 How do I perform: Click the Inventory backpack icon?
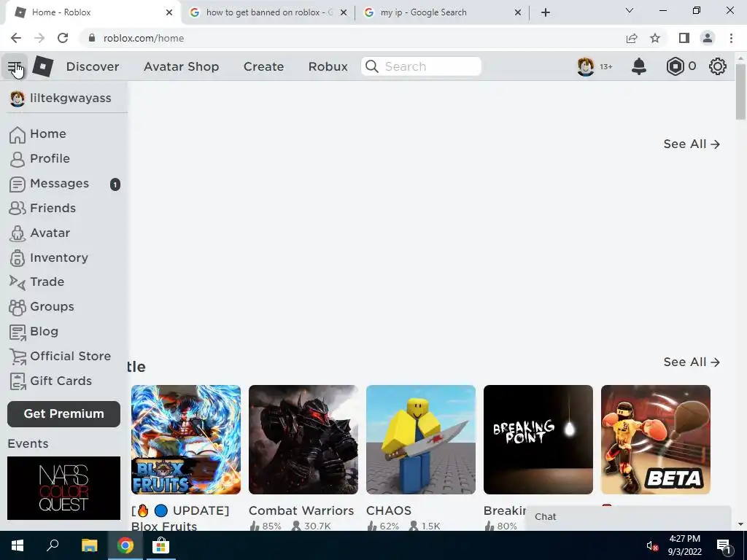[18, 257]
